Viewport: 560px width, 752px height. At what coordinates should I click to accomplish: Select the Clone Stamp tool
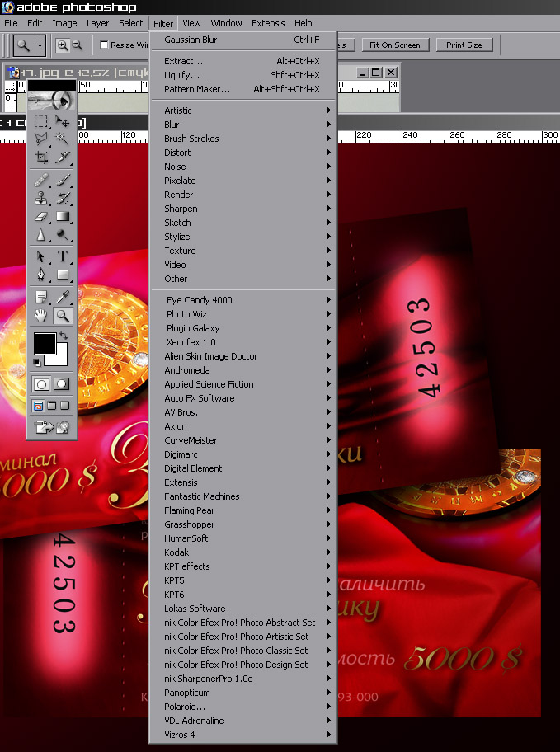41,198
